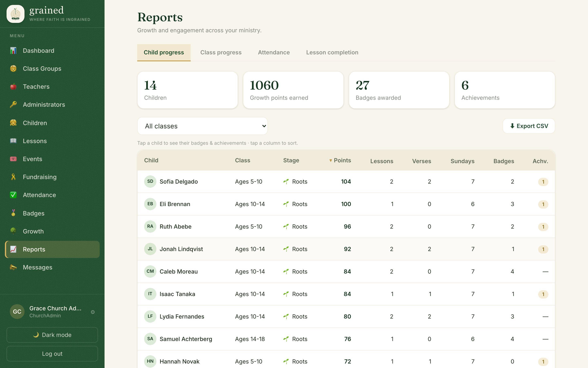
Task: Open Eli Brennan's row details
Action: coord(346,204)
